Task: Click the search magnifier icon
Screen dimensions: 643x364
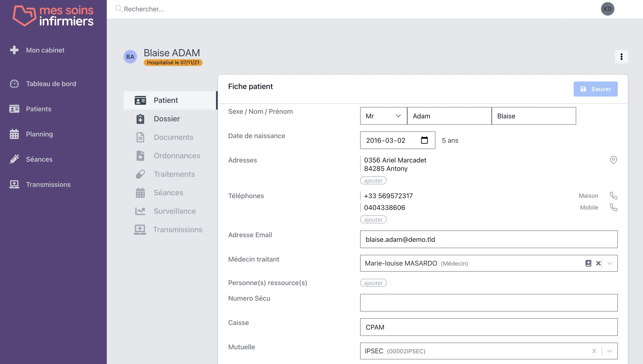Action: click(118, 9)
